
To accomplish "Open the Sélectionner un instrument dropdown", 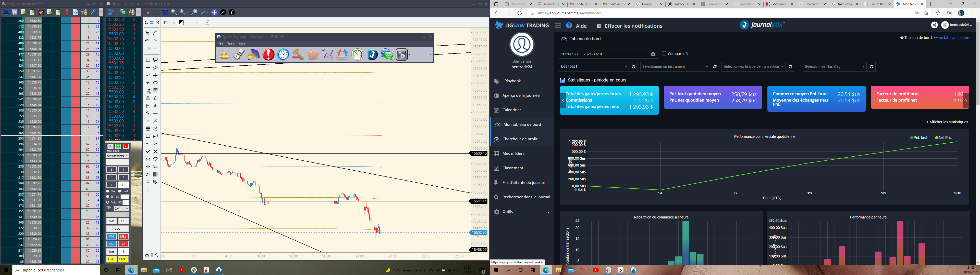I will tap(675, 66).
